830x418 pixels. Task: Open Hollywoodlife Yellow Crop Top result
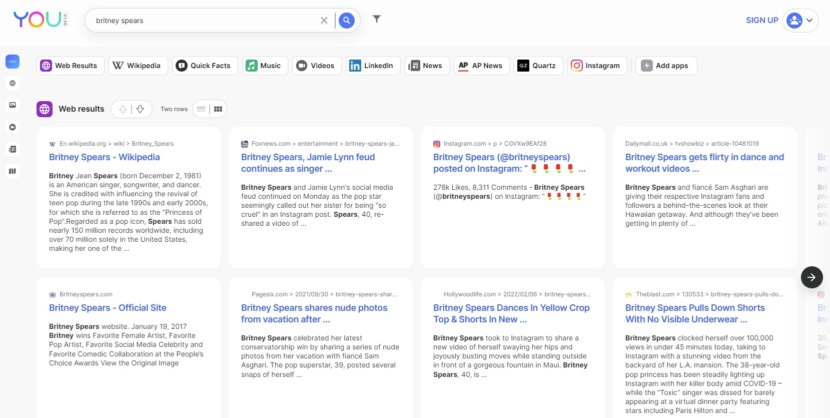[511, 314]
